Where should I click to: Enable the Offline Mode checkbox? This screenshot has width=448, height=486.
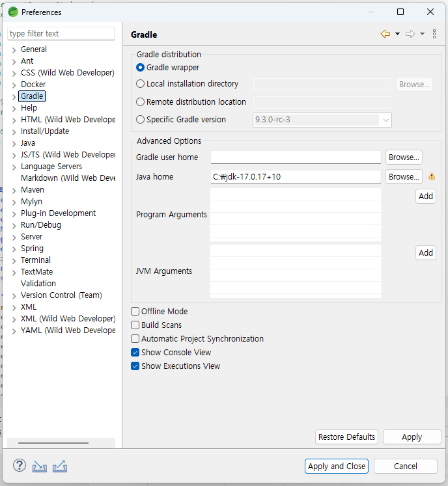click(x=135, y=311)
